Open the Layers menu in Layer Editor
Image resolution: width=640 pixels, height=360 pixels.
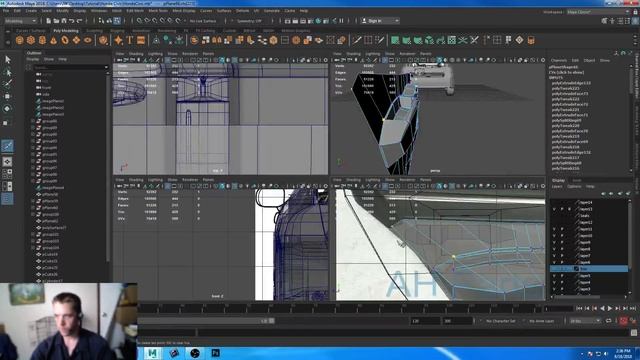pyautogui.click(x=557, y=187)
